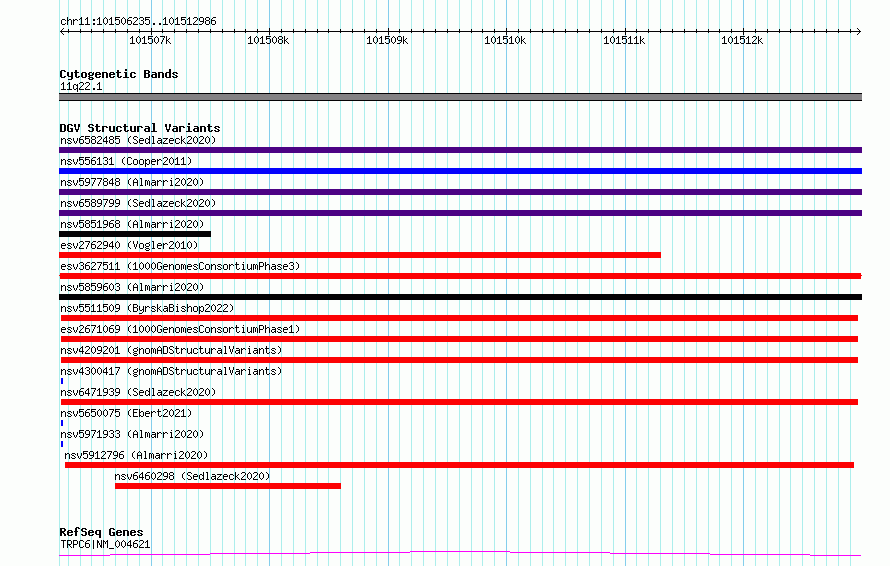Viewport: 890px width, 566px height.
Task: Open the nsv5511509 (ByrskaBishop2022) red bar
Action: pos(459,318)
